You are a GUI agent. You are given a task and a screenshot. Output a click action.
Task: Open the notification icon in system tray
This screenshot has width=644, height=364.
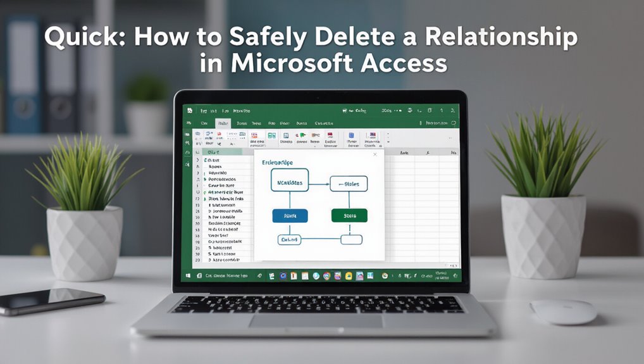point(455,276)
